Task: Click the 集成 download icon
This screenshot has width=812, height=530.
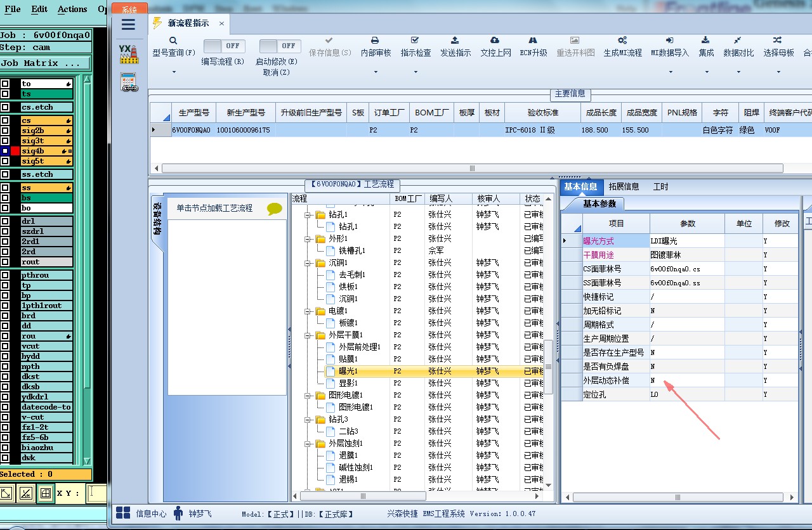Action: click(706, 41)
